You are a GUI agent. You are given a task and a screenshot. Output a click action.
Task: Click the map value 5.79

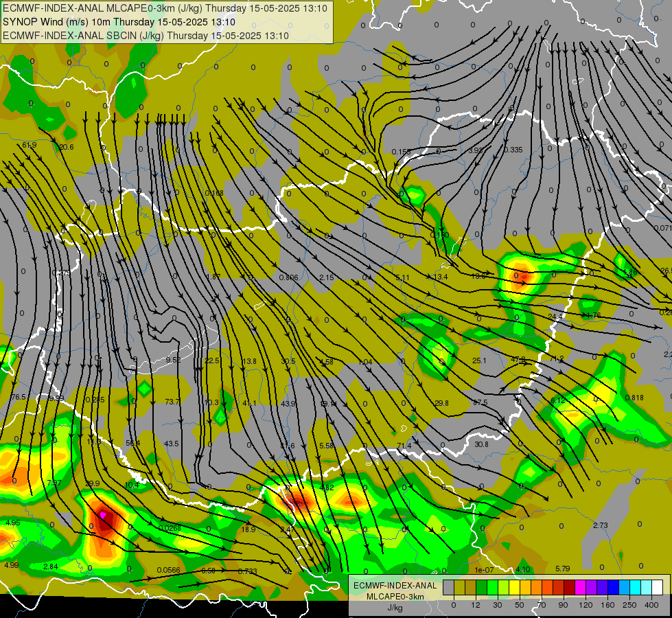563,569
